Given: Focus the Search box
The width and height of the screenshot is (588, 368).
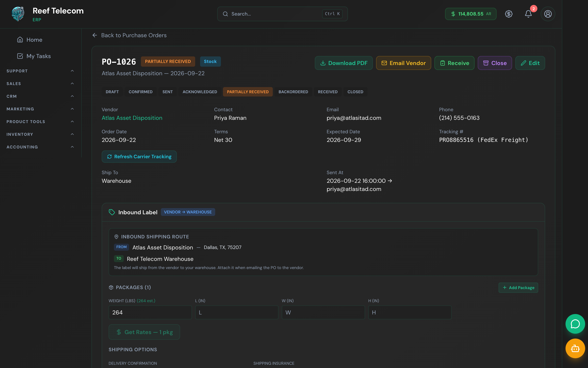Looking at the screenshot, I should tap(282, 14).
